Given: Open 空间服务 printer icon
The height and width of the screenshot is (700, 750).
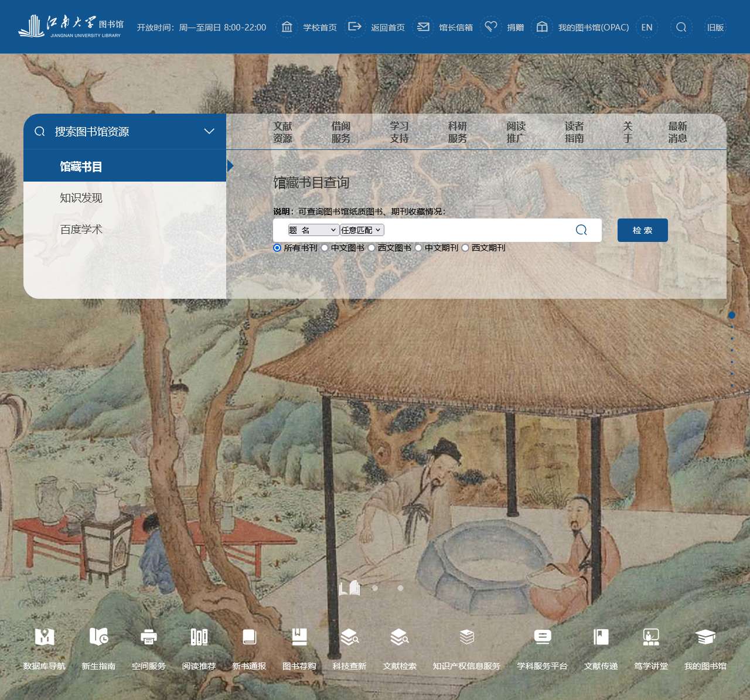Looking at the screenshot, I should tap(149, 637).
